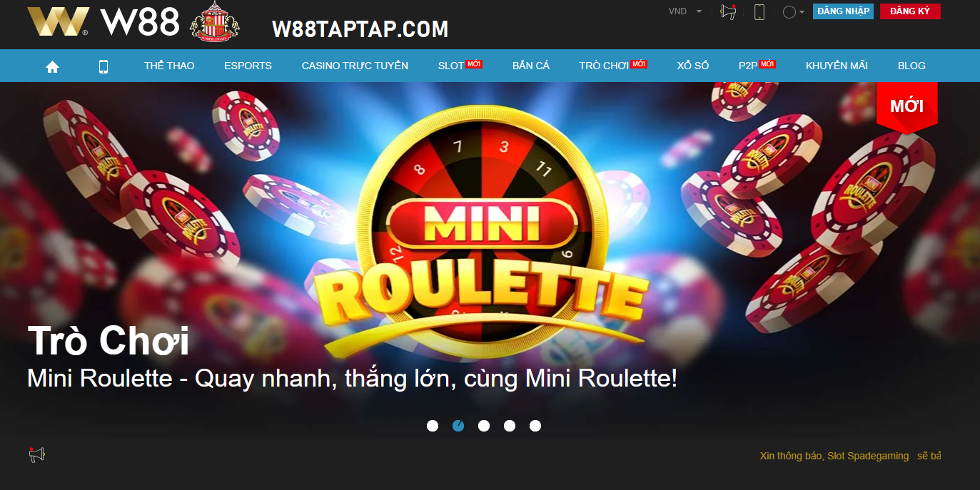Image resolution: width=980 pixels, height=490 pixels.
Task: Open the KHUYẾN MÃI menu item
Action: click(837, 66)
